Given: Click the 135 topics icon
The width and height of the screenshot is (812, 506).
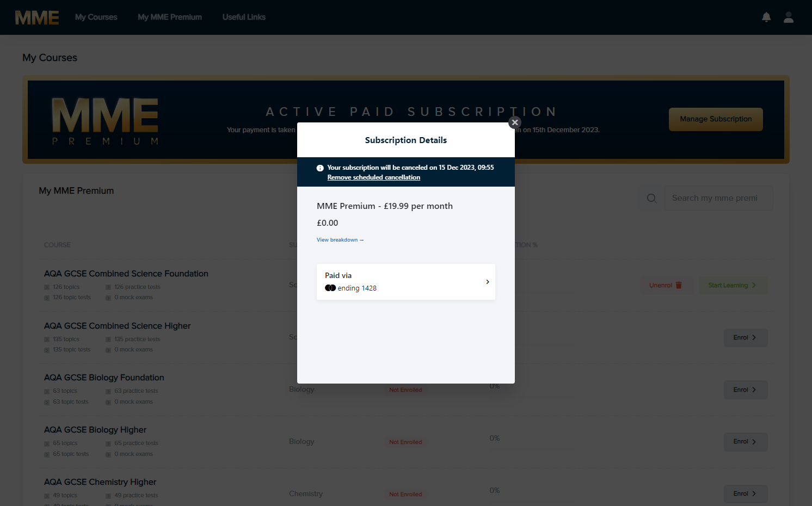Looking at the screenshot, I should click(x=47, y=340).
